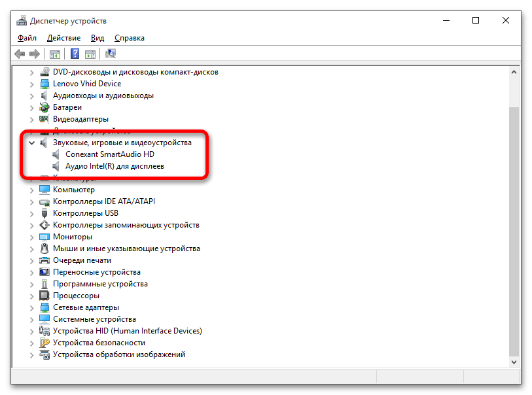Open the Действие menu
The image size is (532, 395).
(63, 38)
